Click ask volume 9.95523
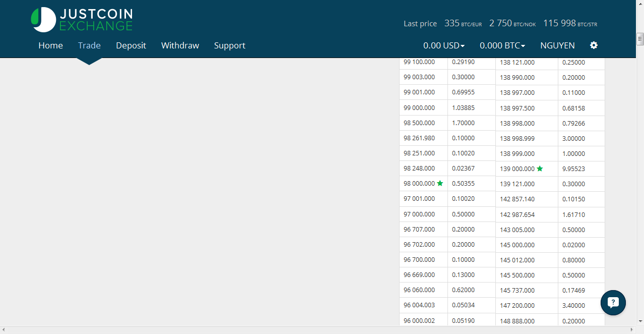 [x=573, y=169]
